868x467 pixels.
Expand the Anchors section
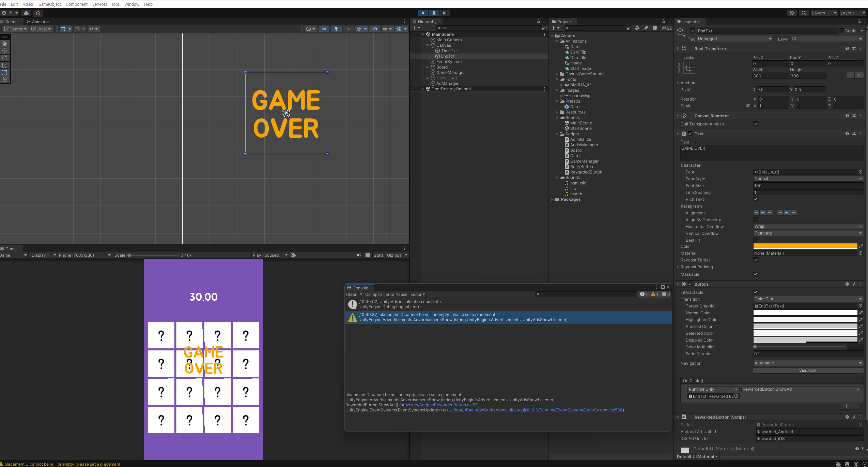[678, 83]
